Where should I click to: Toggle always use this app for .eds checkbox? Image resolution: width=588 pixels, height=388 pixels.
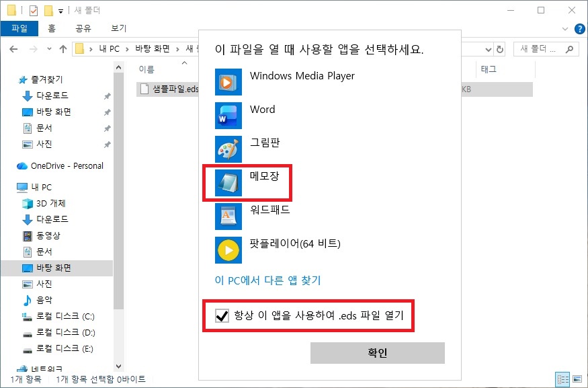coord(222,316)
